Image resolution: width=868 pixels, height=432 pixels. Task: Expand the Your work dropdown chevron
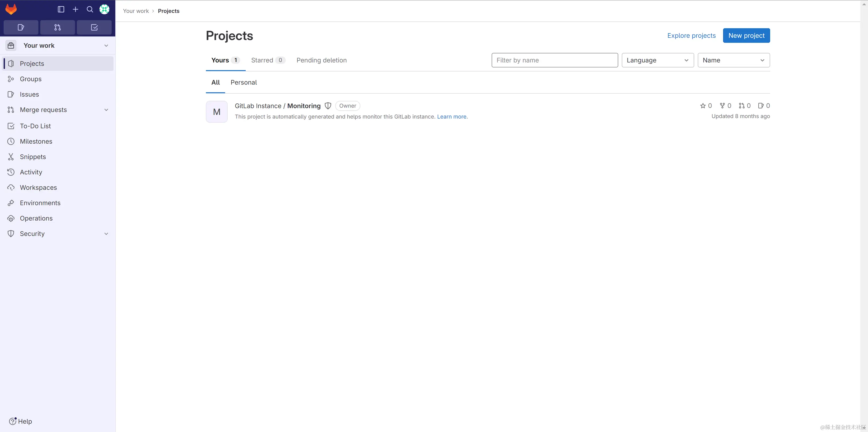point(106,46)
